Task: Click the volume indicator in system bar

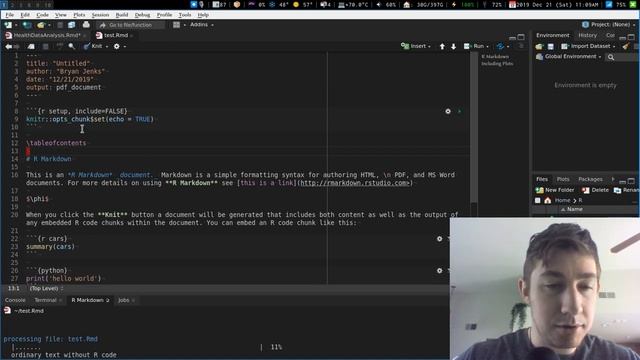Action: tap(387, 4)
